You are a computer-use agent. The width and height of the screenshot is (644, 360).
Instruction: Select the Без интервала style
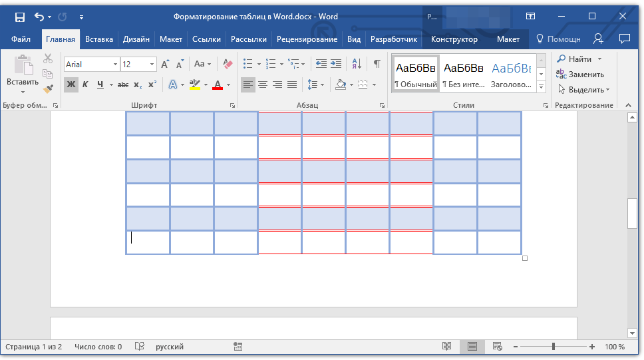(x=463, y=74)
